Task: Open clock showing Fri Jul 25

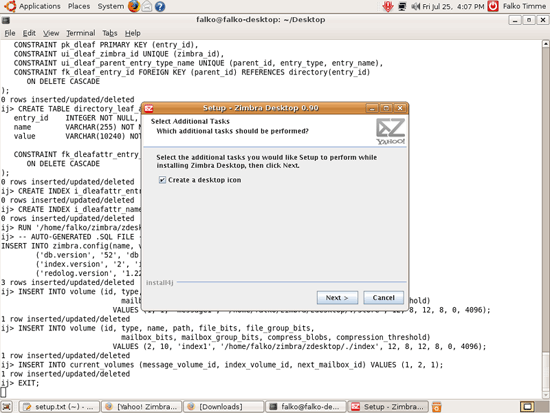Action: 453,6
